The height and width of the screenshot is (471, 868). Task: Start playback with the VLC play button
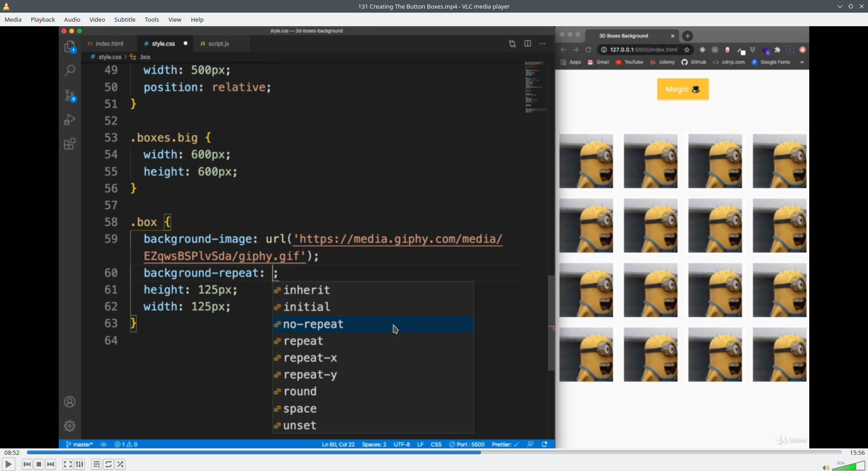point(9,464)
